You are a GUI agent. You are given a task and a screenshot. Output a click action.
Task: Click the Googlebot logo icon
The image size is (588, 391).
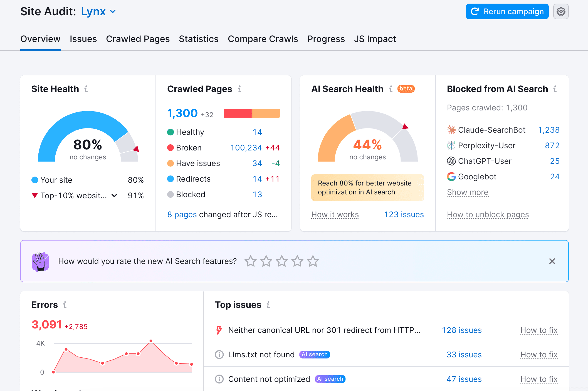[451, 177]
